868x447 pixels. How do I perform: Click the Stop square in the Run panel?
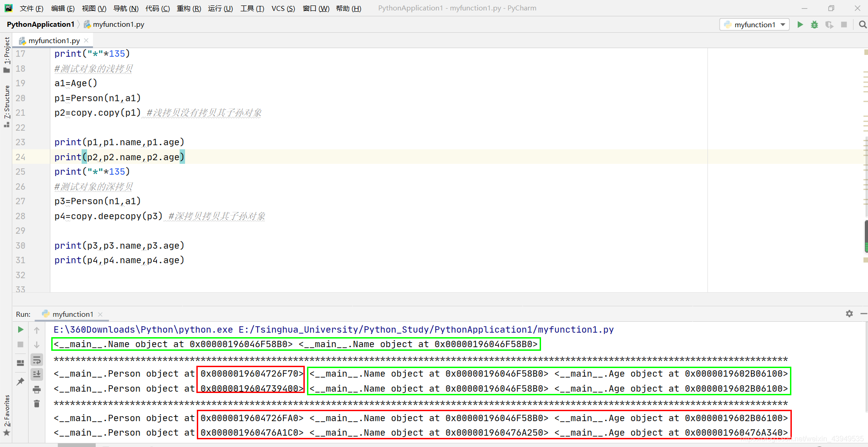pyautogui.click(x=20, y=344)
